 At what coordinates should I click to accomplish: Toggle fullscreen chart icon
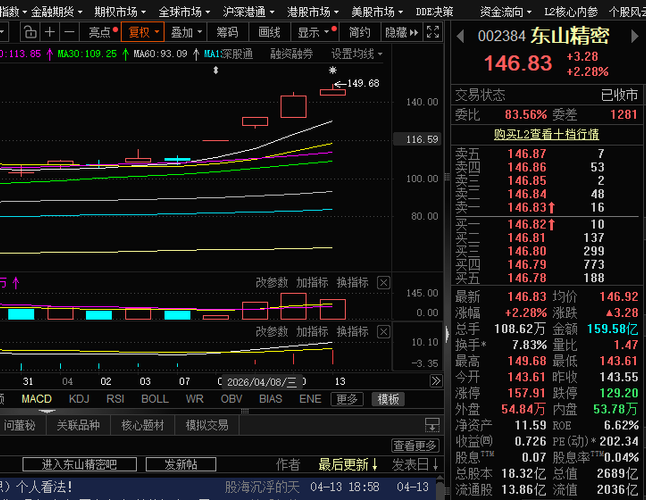point(433,32)
